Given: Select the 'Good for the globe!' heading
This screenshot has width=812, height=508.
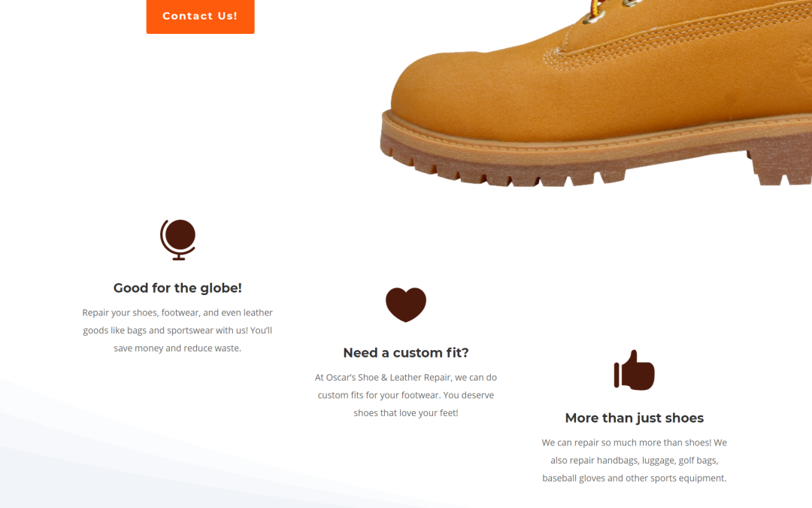Looking at the screenshot, I should pos(177,287).
